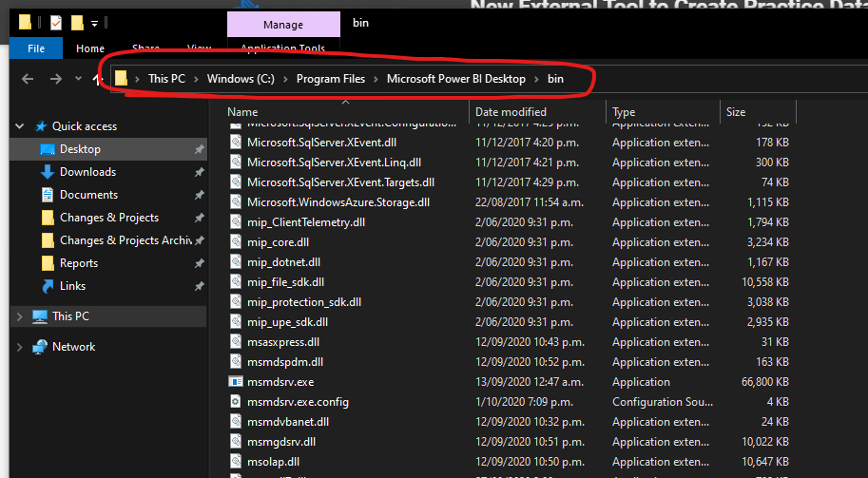Sort by the Type column header
868x478 pixels.
624,112
